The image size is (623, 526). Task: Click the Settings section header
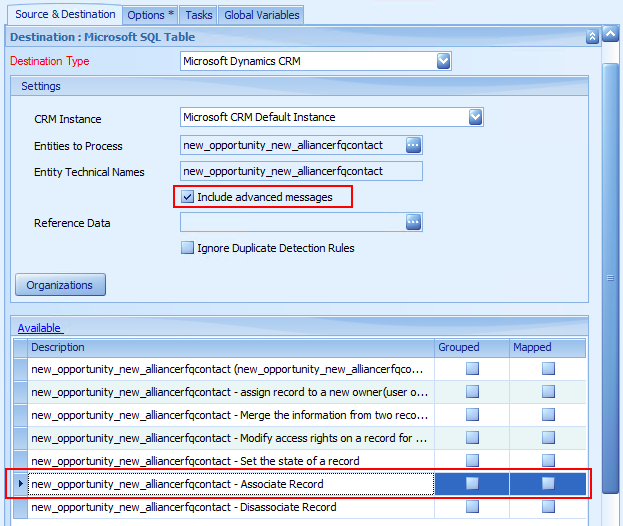tap(299, 86)
